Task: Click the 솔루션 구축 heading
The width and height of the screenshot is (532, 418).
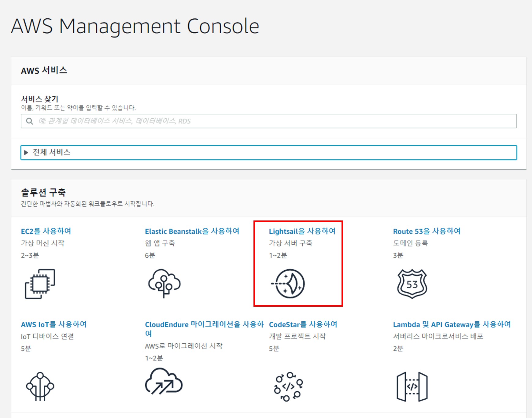Action: coord(43,192)
